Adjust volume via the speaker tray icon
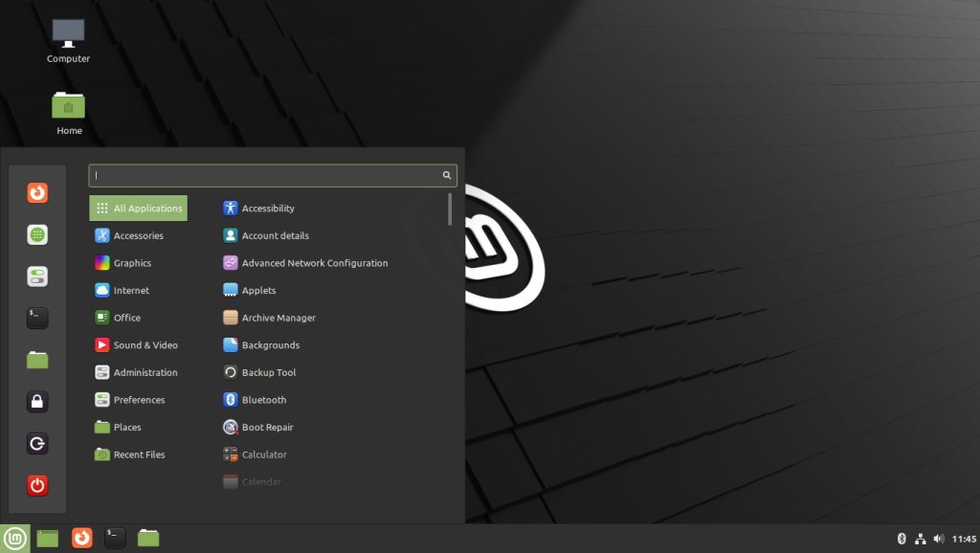Image resolution: width=980 pixels, height=553 pixels. point(940,538)
